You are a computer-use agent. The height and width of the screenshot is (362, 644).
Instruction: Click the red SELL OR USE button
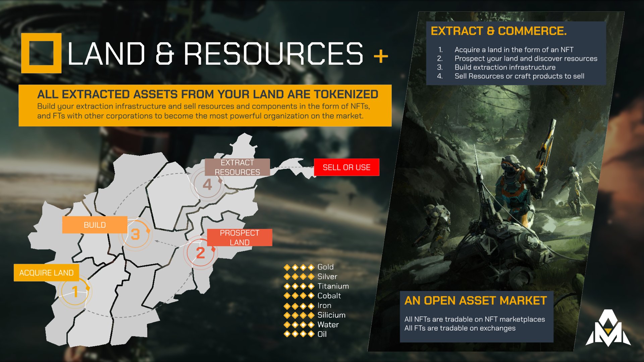click(346, 167)
